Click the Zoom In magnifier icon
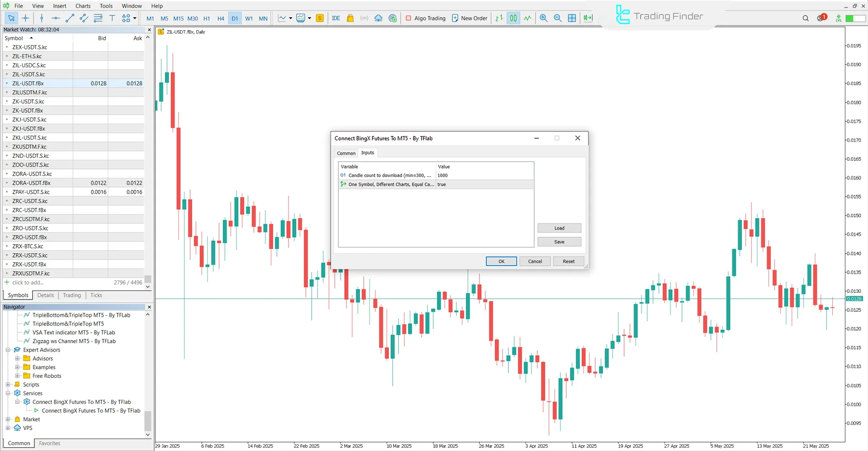868x451 pixels. (543, 18)
